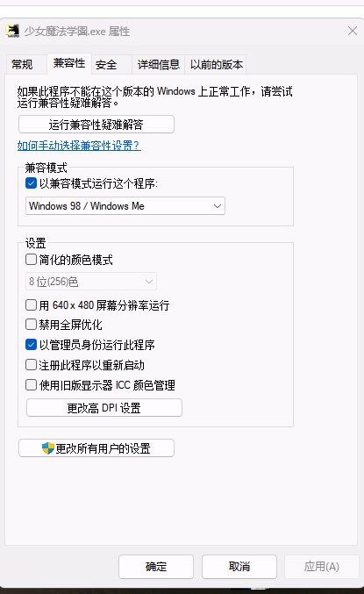Enable 简化的颜色模式 checkbox
The height and width of the screenshot is (594, 364).
[x=31, y=260]
